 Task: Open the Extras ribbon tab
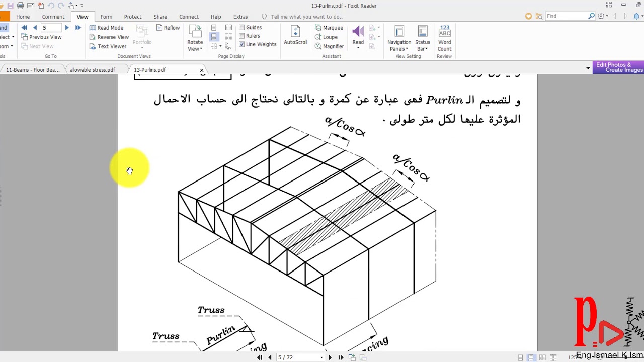pyautogui.click(x=240, y=17)
